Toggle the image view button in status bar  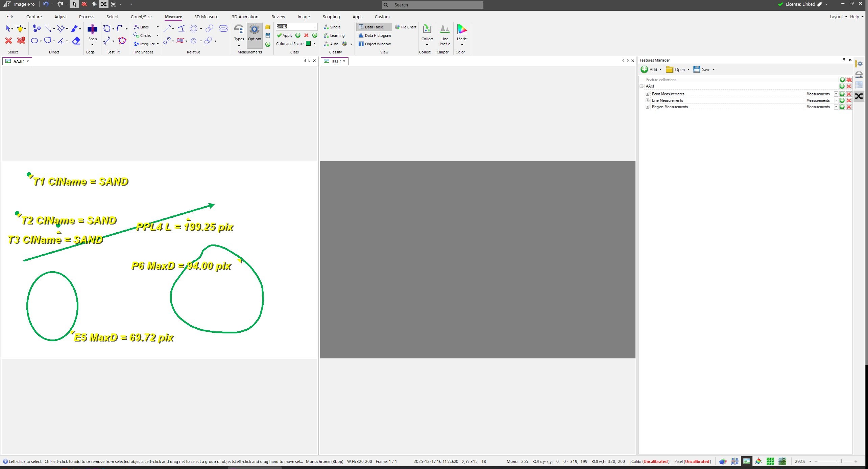746,461
